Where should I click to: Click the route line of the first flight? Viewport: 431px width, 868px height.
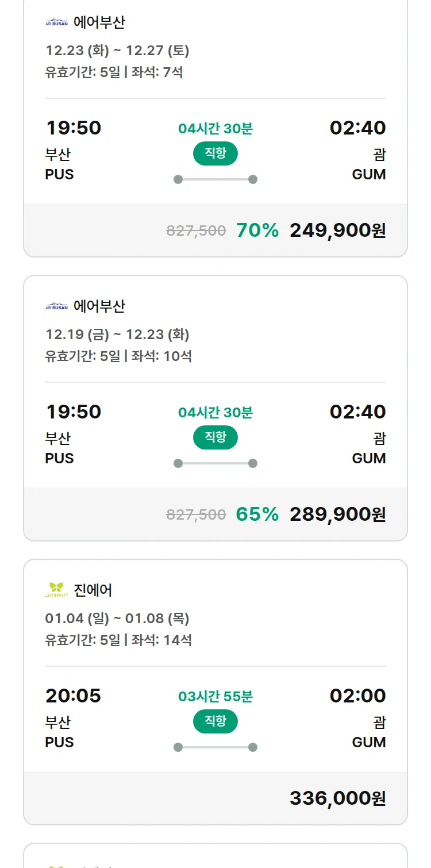(215, 179)
